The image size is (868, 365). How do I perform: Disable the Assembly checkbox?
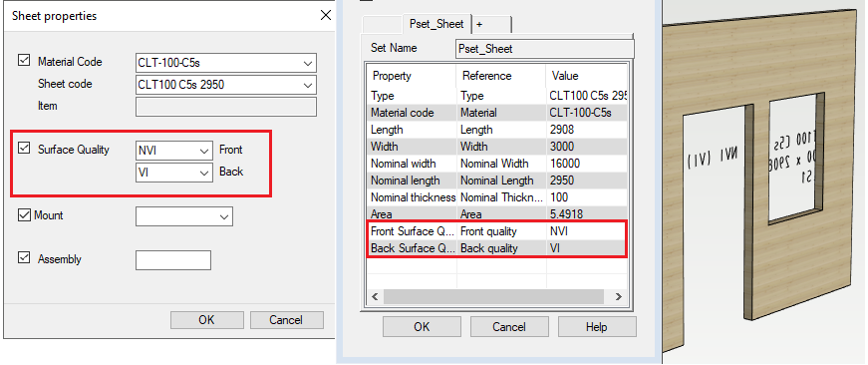pos(24,258)
